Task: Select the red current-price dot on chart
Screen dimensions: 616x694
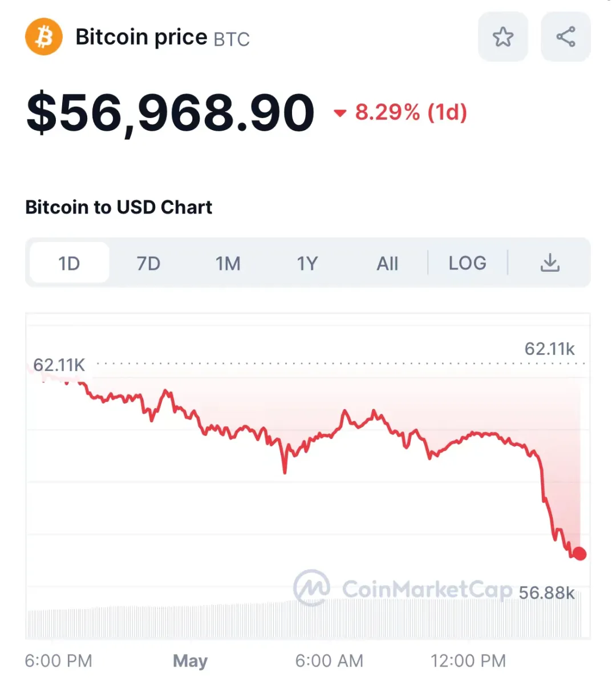Action: click(579, 554)
